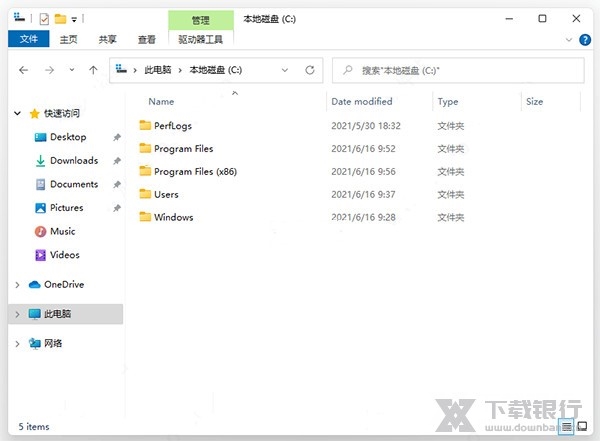Expand the 此电脑 tree node
Screen dimensions: 600x441
(17, 314)
